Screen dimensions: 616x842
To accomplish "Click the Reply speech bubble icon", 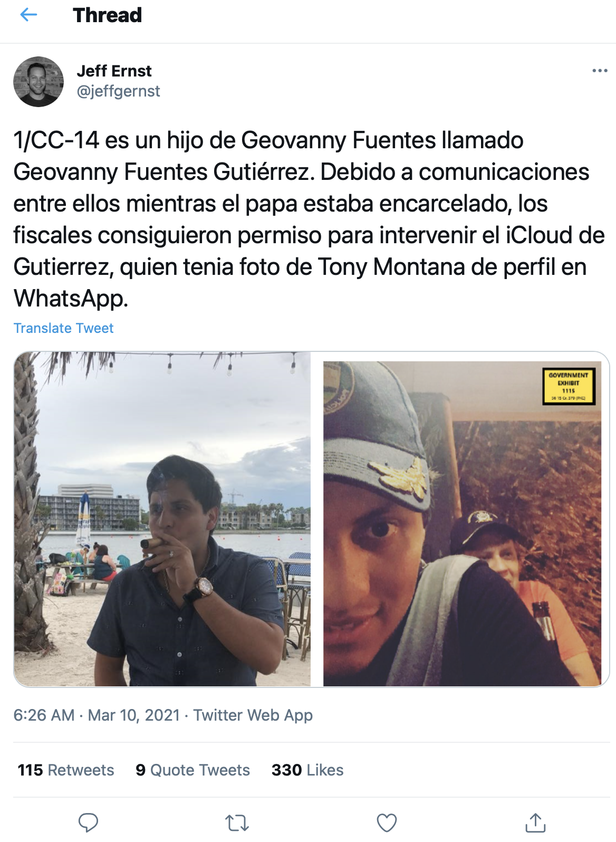I will click(x=88, y=822).
